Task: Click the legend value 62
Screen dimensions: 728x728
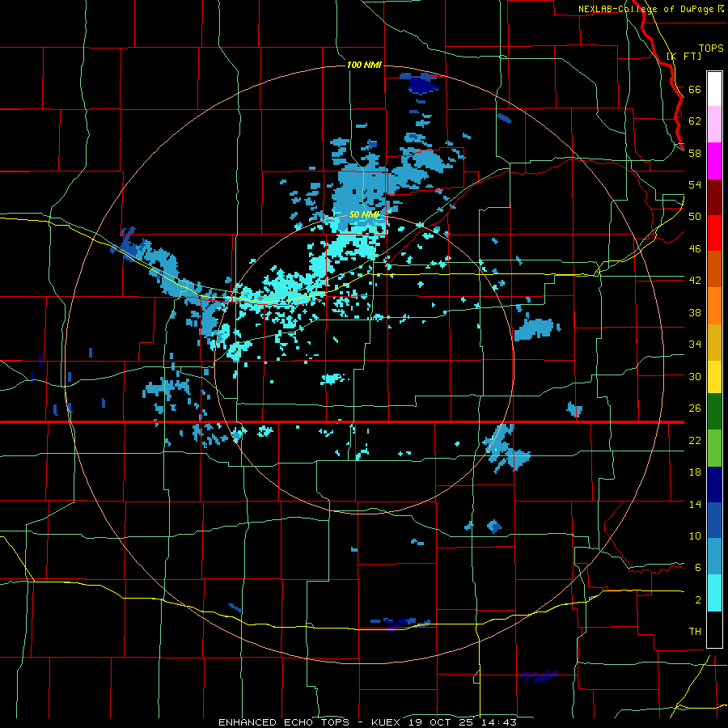Action: tap(695, 121)
